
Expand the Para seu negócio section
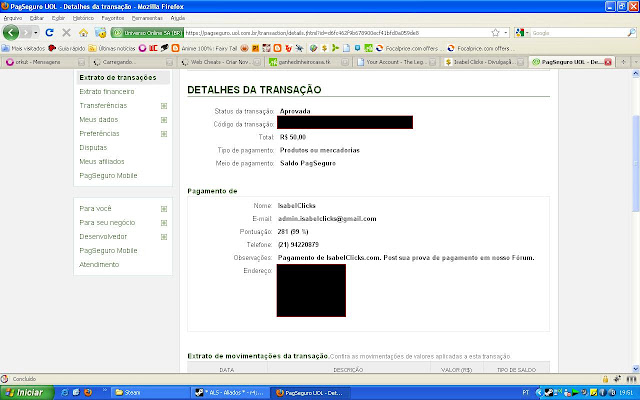(164, 223)
